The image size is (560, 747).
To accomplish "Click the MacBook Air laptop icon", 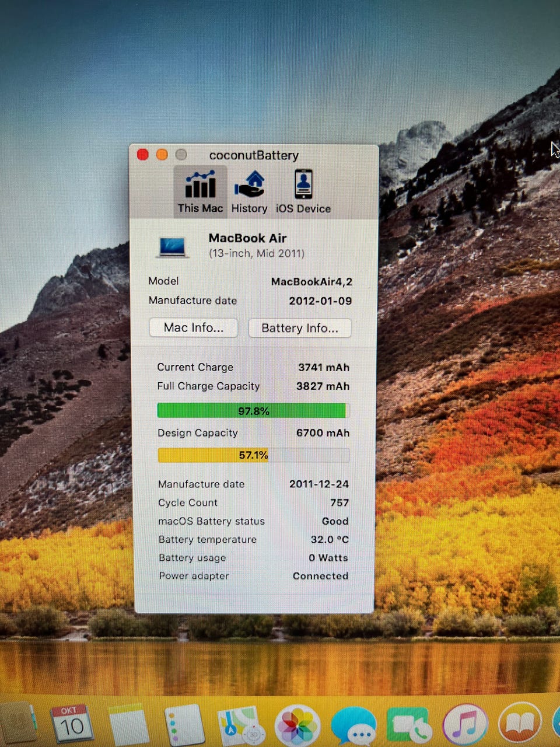I will (173, 246).
